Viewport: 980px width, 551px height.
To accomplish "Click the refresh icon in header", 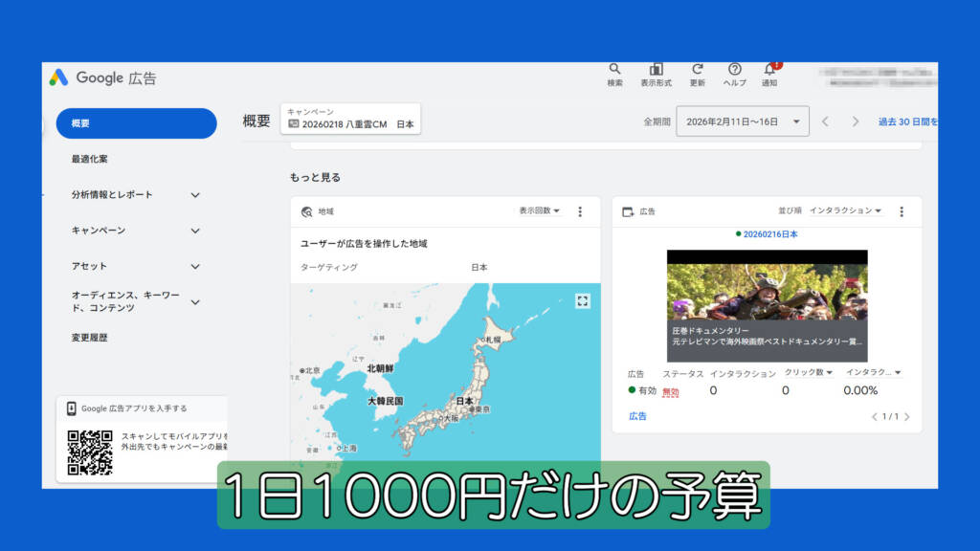I will click(x=698, y=70).
